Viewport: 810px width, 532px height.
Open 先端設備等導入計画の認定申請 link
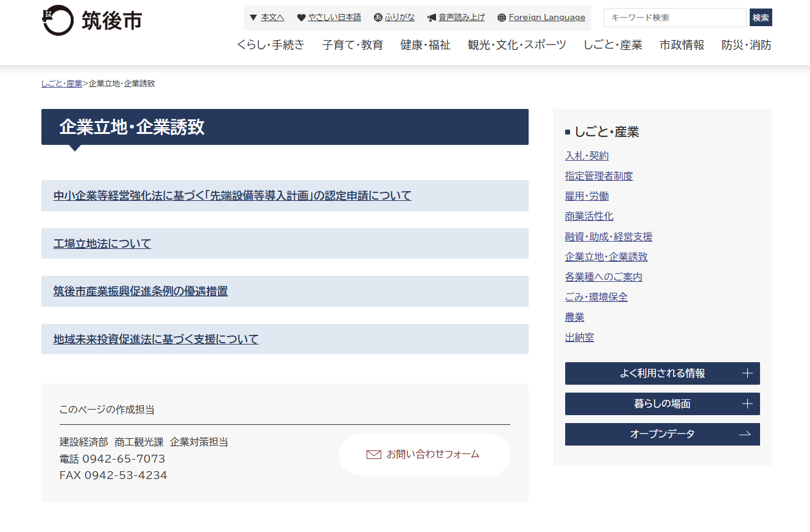click(232, 196)
